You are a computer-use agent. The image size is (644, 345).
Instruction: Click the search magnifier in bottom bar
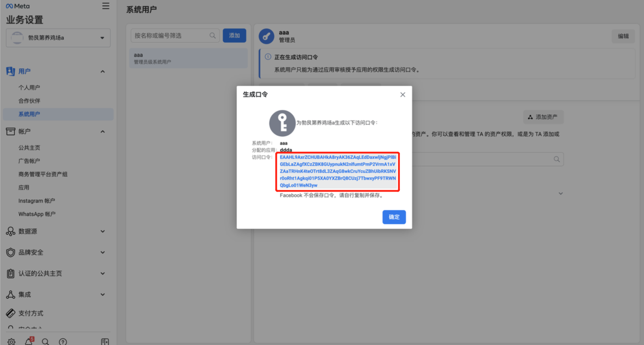45,341
